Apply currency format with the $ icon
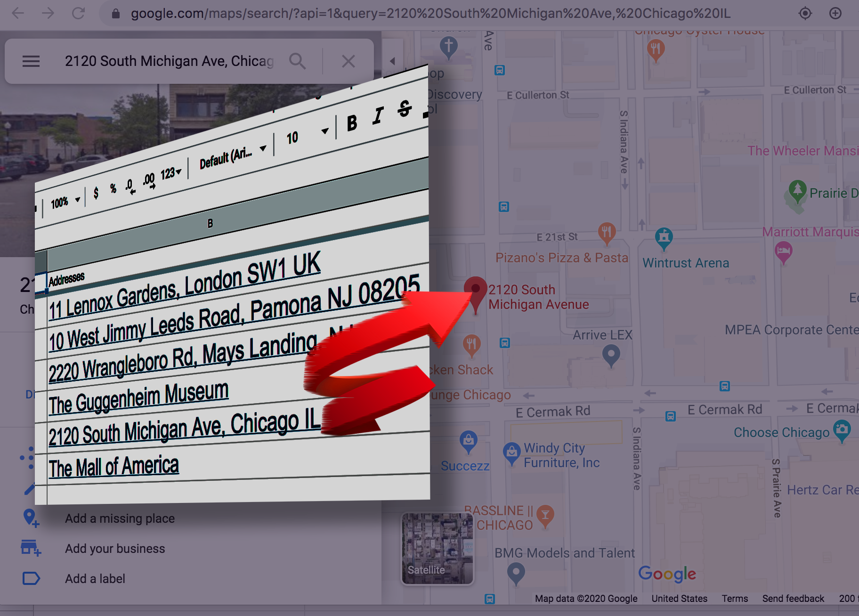Image resolution: width=859 pixels, height=616 pixels. coord(96,193)
